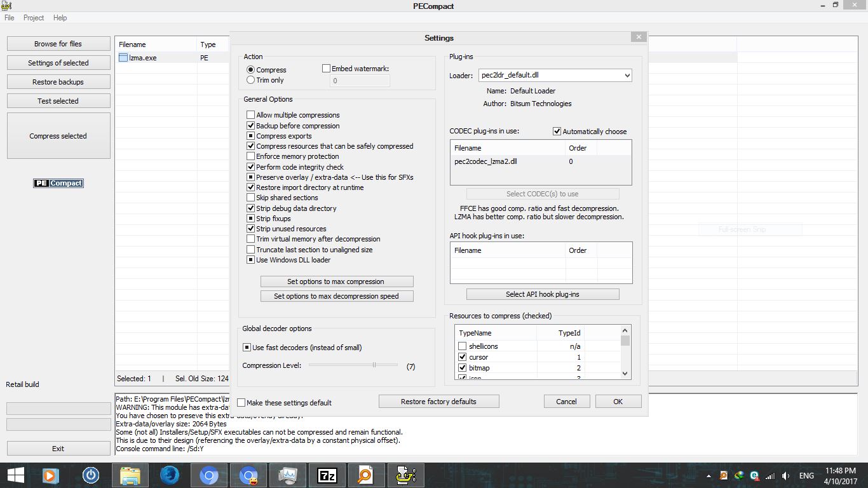The image size is (868, 488).
Task: Click the Compress selected button
Action: [x=58, y=136]
